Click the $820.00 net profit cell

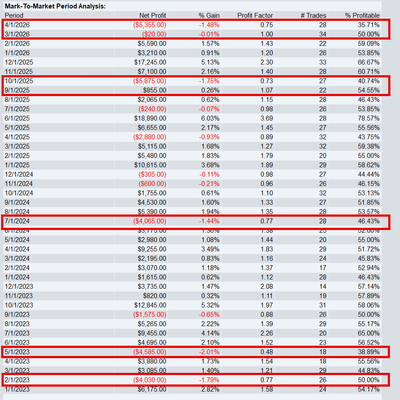(155, 296)
